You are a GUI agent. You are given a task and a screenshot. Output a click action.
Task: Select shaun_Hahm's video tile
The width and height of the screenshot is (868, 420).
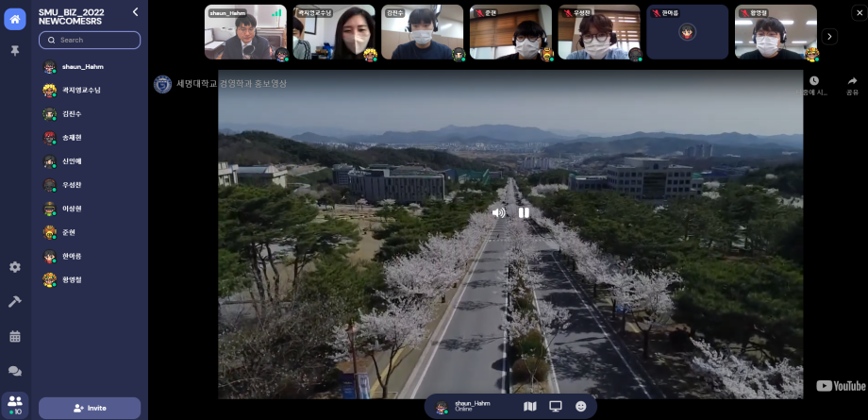pos(245,32)
